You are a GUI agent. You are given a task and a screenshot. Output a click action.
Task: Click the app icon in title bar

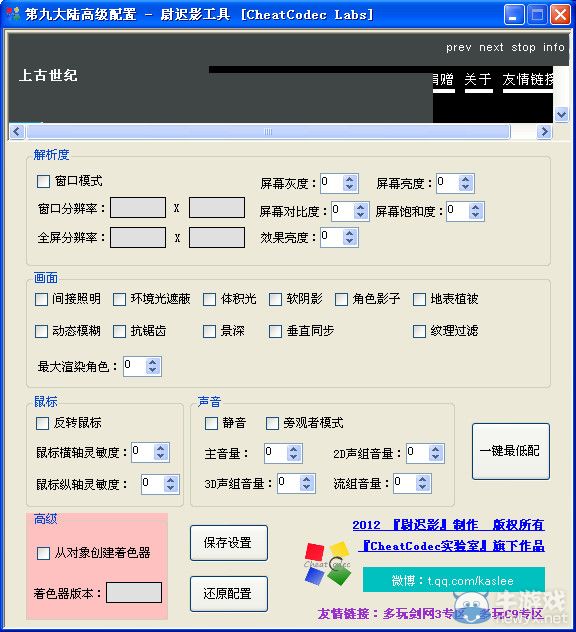(x=12, y=15)
